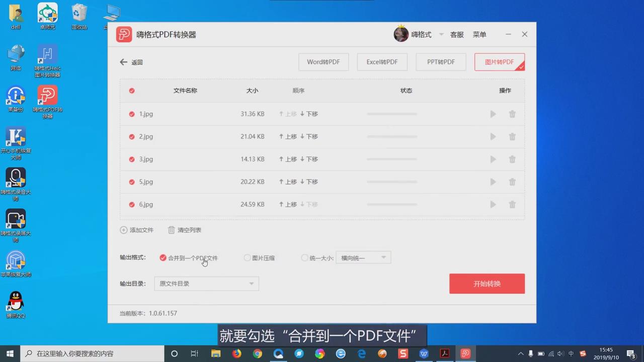
Task: Start converting 5.jpg with its play icon
Action: 493,182
